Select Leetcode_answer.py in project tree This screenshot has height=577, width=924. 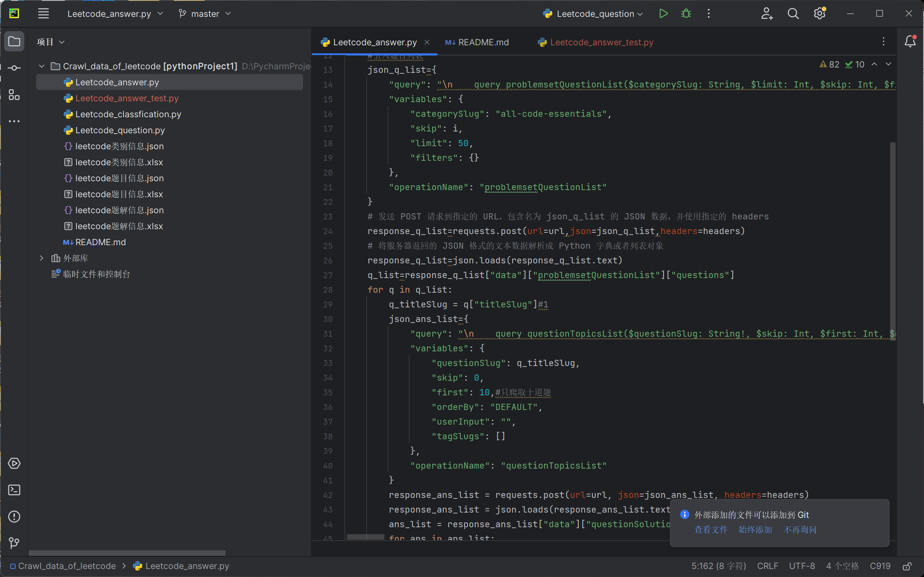(x=170, y=82)
